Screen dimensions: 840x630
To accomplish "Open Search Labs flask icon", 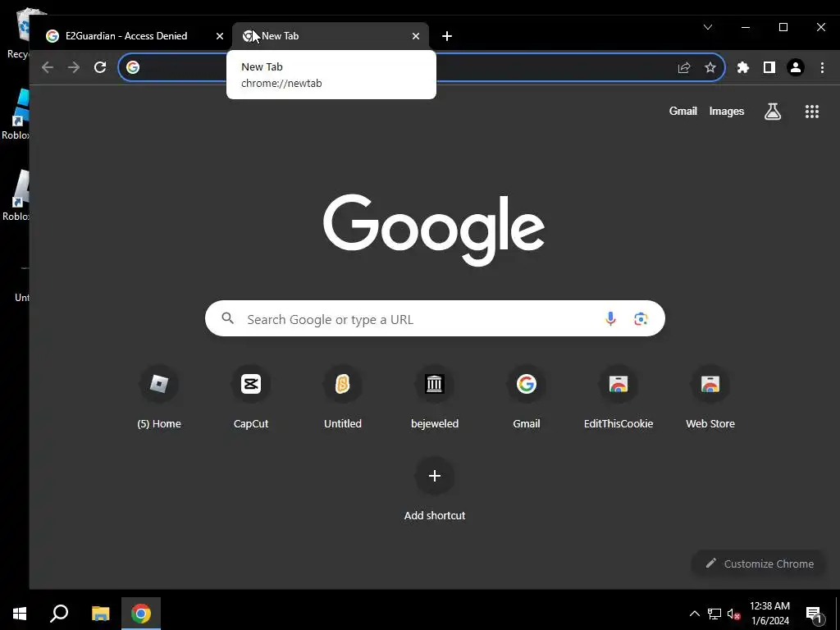I will click(773, 112).
